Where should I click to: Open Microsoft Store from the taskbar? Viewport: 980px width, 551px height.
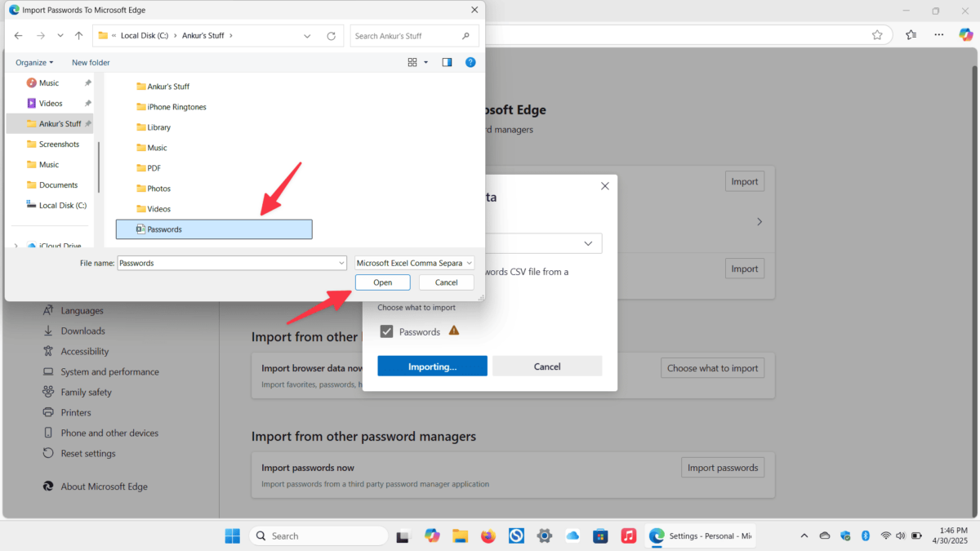pos(600,535)
